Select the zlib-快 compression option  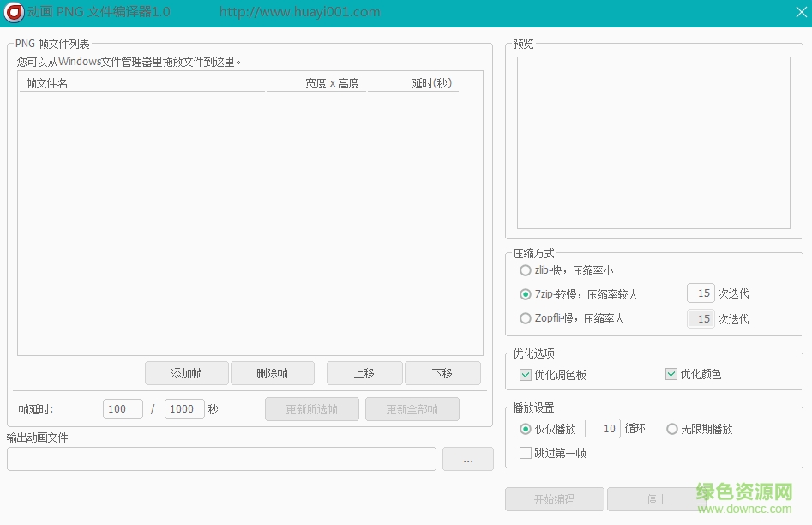[x=525, y=270]
